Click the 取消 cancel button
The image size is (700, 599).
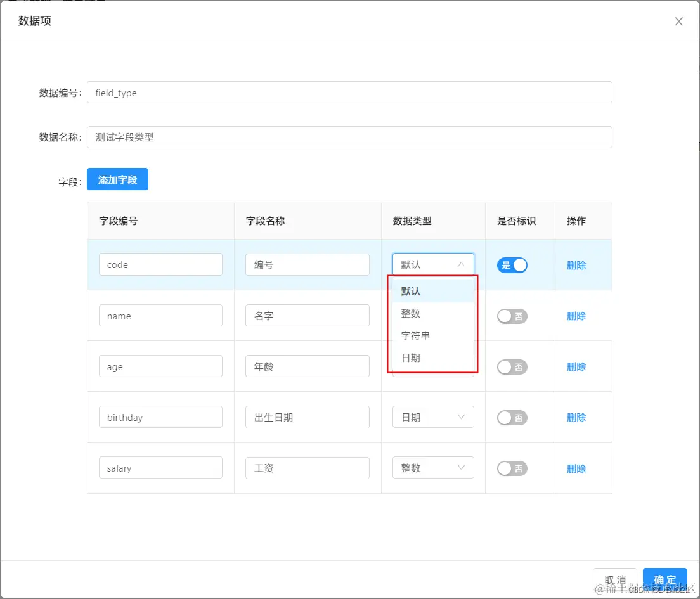[x=615, y=579]
